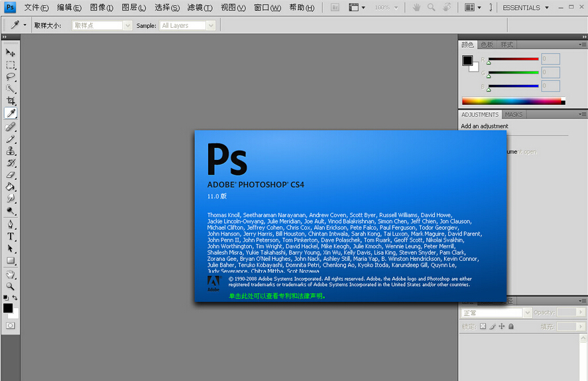Expand the Arrange Documents dropdown
The height and width of the screenshot is (381, 588).
coord(473,8)
